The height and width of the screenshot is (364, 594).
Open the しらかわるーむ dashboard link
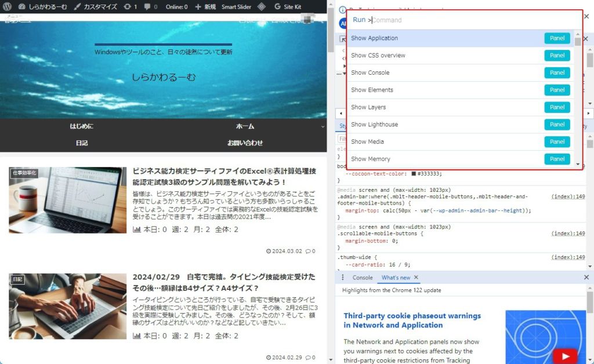point(43,6)
